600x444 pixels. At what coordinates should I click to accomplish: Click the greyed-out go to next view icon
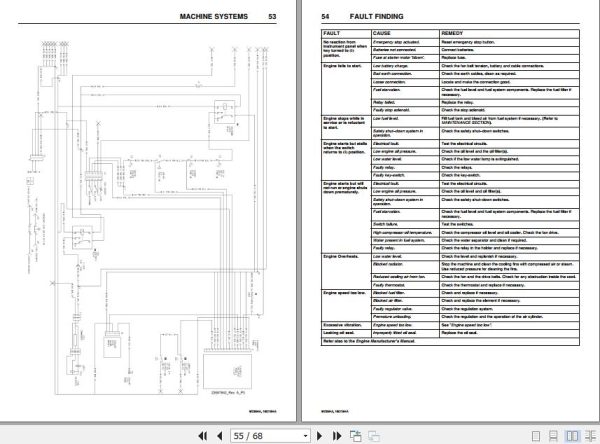click(x=373, y=436)
